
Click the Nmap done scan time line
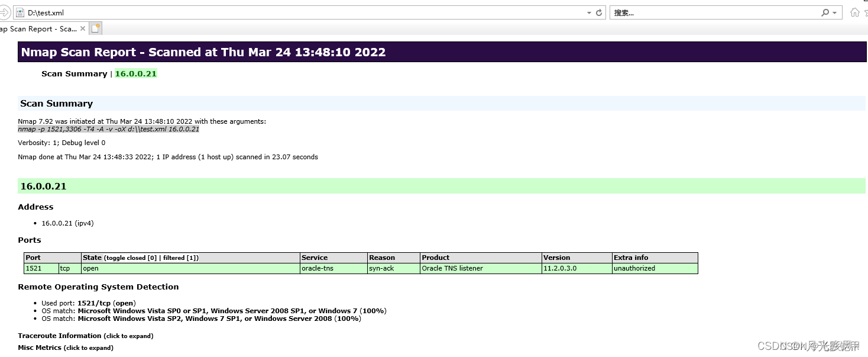(x=168, y=157)
